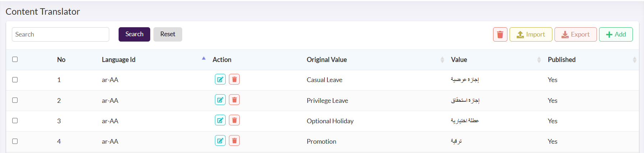Sort by Language Id column arrow

click(204, 58)
